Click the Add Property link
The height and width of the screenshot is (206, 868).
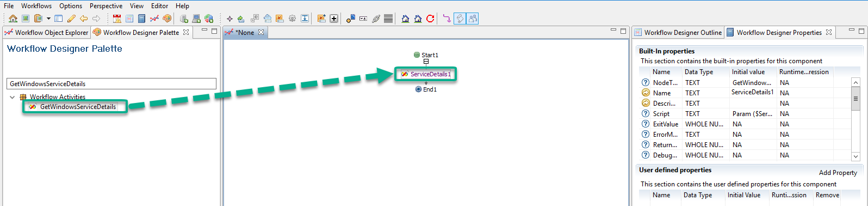click(x=838, y=173)
